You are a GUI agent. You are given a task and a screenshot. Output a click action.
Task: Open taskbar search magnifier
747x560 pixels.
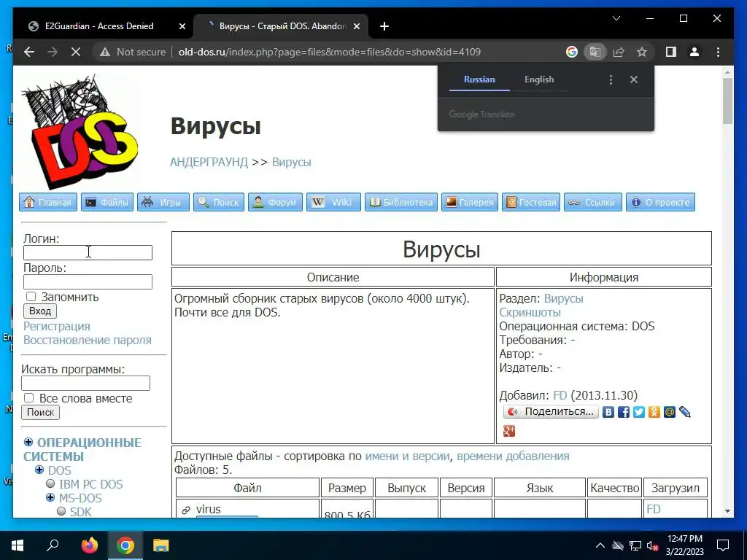(53, 545)
